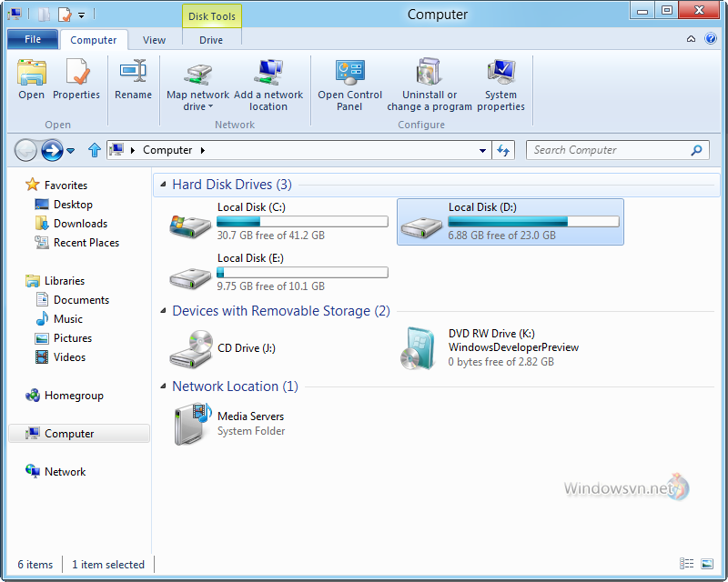The height and width of the screenshot is (582, 728).
Task: Select the Local Disk (E:) drive
Action: tap(278, 272)
